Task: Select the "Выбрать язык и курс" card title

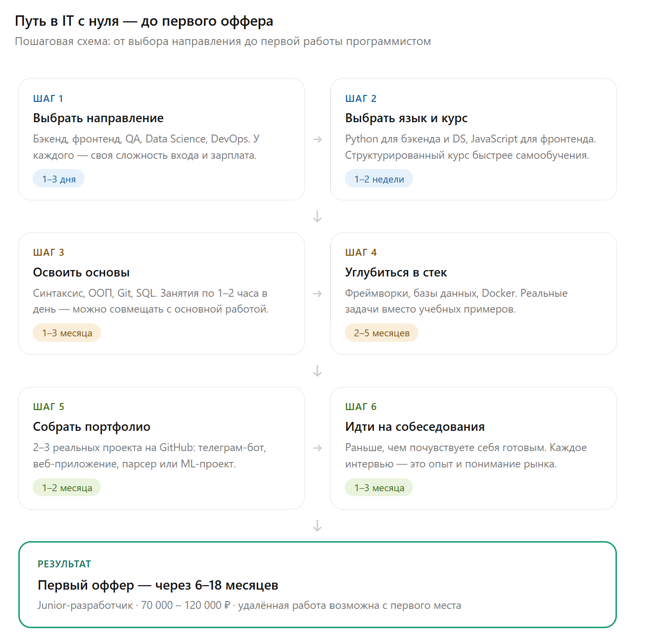Action: pos(406,118)
